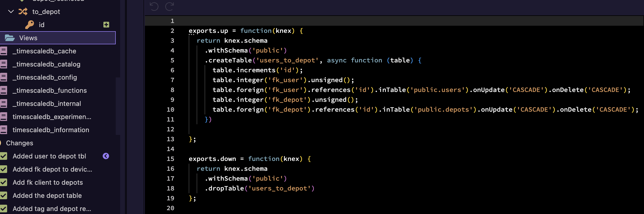Click the _timescaledb_internal schema icon
644x214 pixels.
[4, 103]
